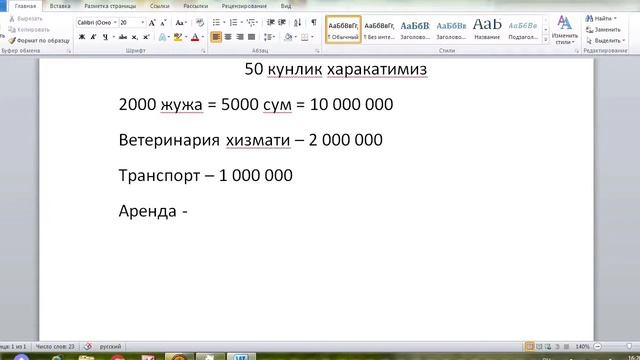Click zoom out minus button
The height and width of the screenshot is (360, 640).
(598, 347)
